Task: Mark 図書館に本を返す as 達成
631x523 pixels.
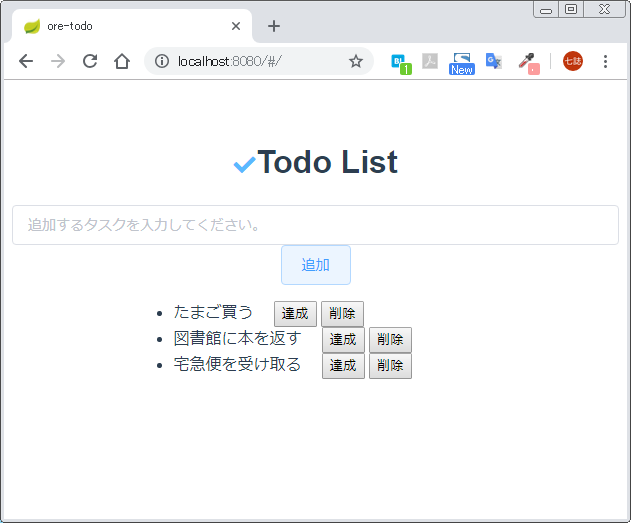Action: [x=343, y=340]
